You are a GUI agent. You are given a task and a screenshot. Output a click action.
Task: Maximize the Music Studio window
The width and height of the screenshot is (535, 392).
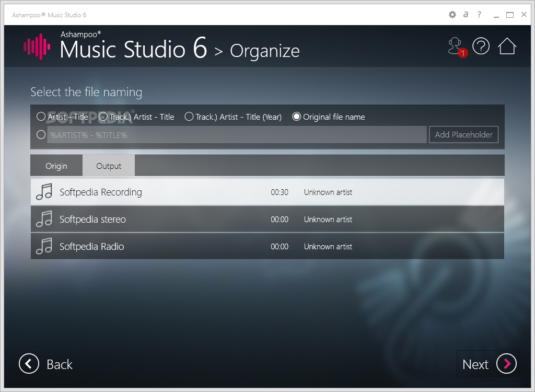coord(510,15)
